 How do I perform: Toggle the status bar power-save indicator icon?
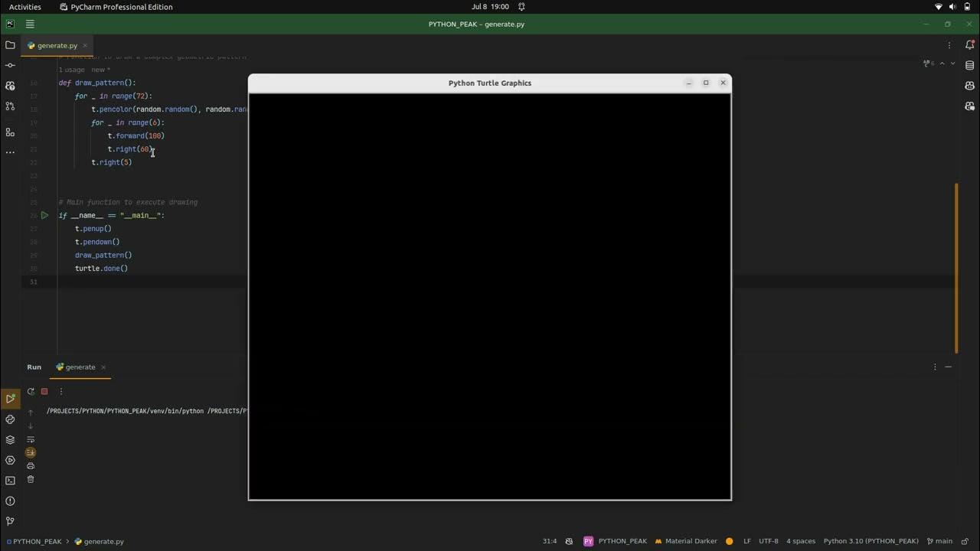(569, 541)
